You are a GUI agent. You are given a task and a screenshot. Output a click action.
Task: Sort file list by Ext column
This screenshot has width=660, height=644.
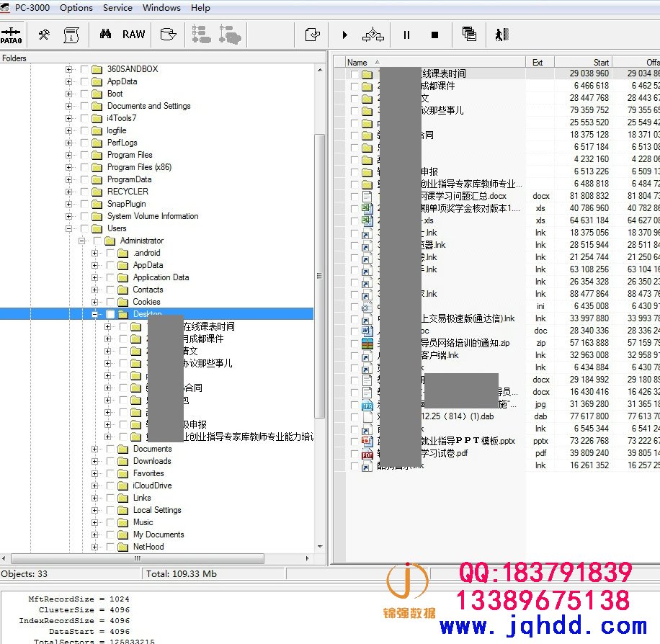[x=540, y=62]
